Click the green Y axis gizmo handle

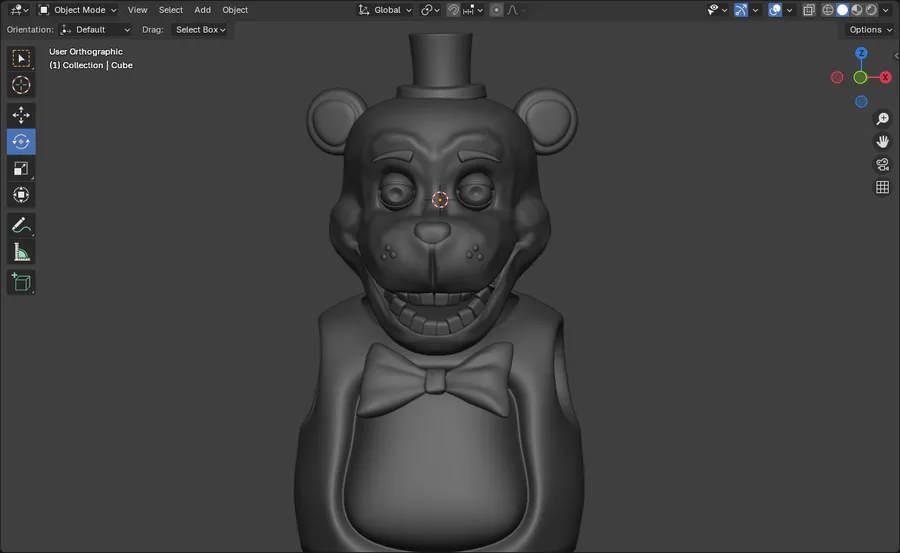pyautogui.click(x=860, y=77)
